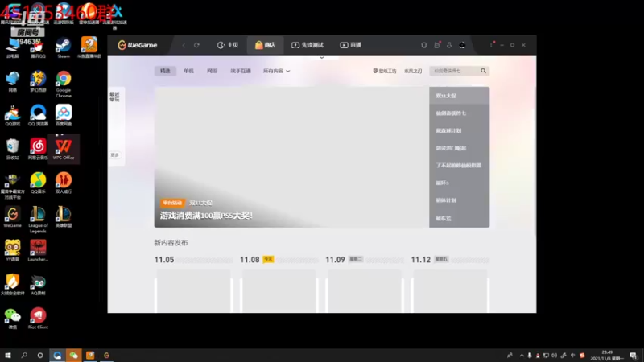Screen dimensions: 644x362
Task: Open the 双人成行 desktop shortcut
Action: pyautogui.click(x=64, y=183)
